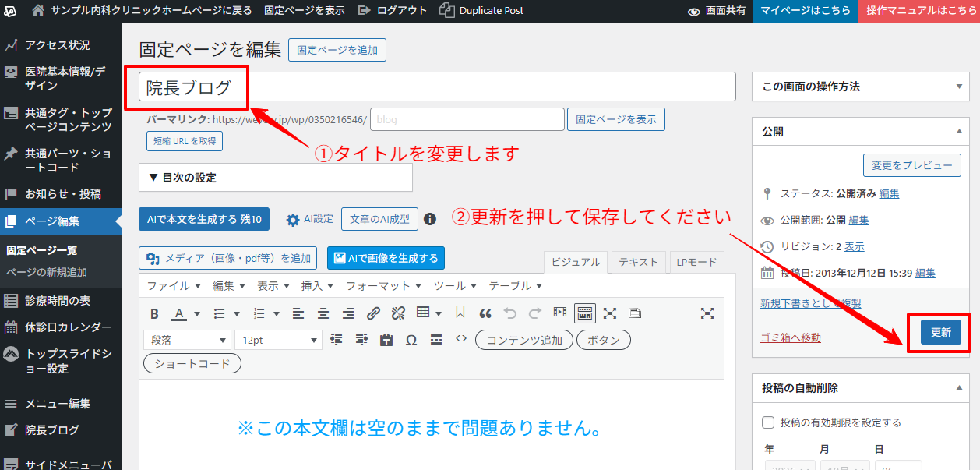Open the ファイル menu
This screenshot has width=980, height=470.
tap(174, 286)
